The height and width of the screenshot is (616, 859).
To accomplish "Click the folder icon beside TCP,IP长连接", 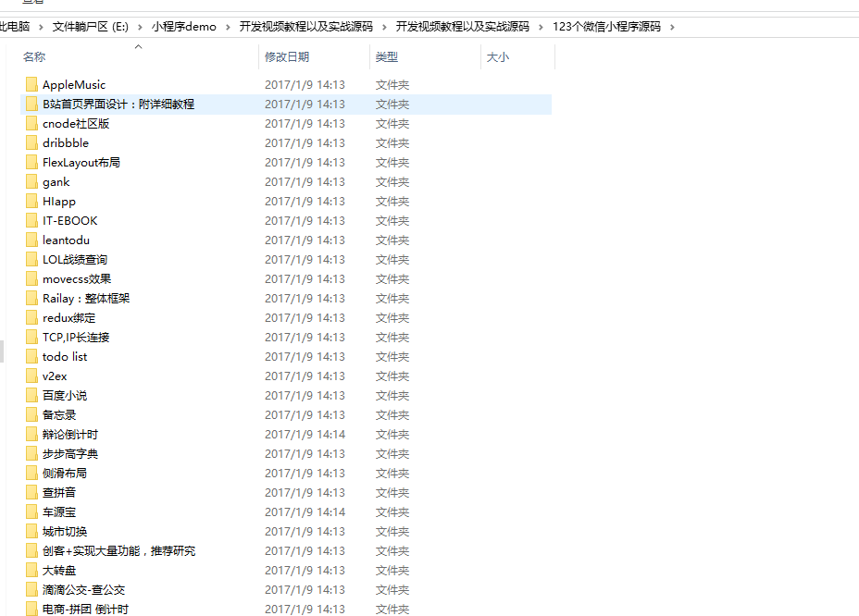I will (x=31, y=338).
